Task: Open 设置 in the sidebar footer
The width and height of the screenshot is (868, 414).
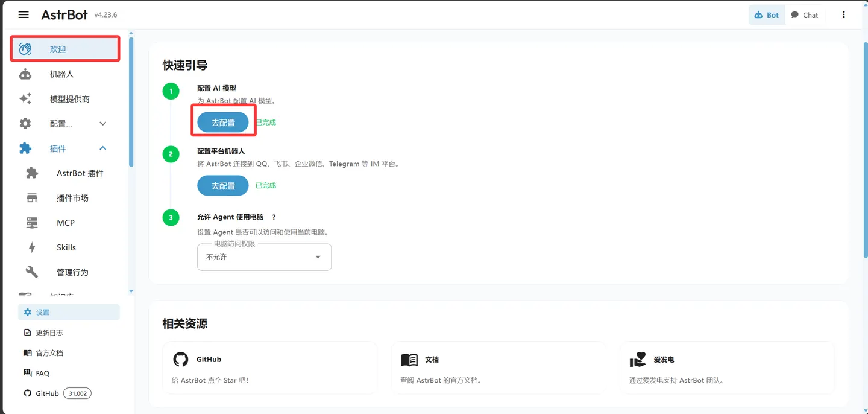Action: pyautogui.click(x=69, y=312)
